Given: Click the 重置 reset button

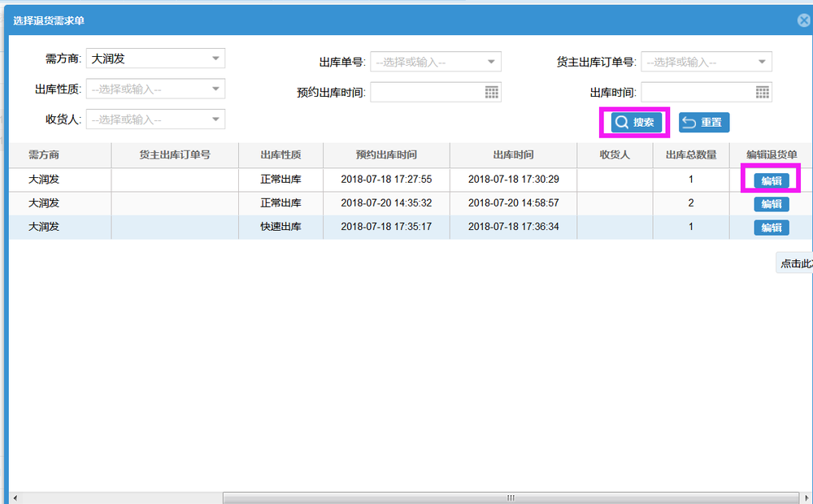Looking at the screenshot, I should 704,123.
